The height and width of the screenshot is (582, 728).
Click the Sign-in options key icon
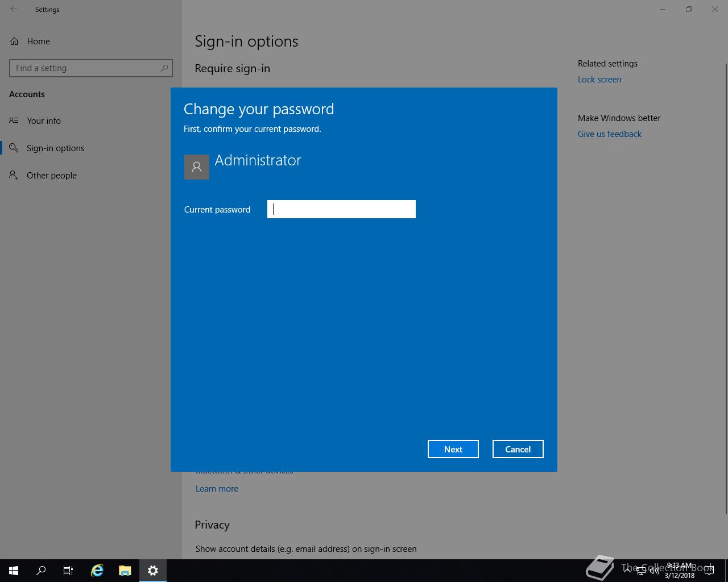pos(14,148)
